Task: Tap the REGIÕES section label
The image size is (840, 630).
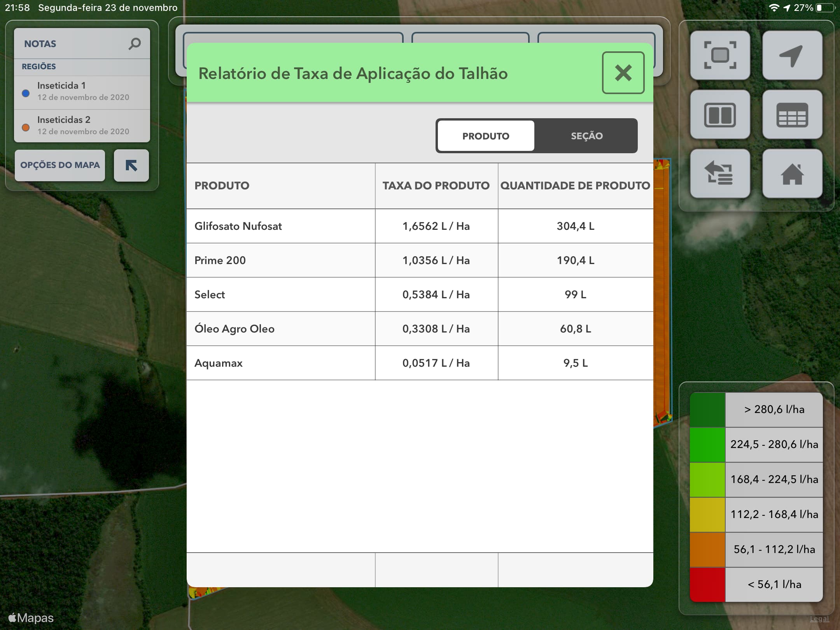Action: tap(38, 66)
